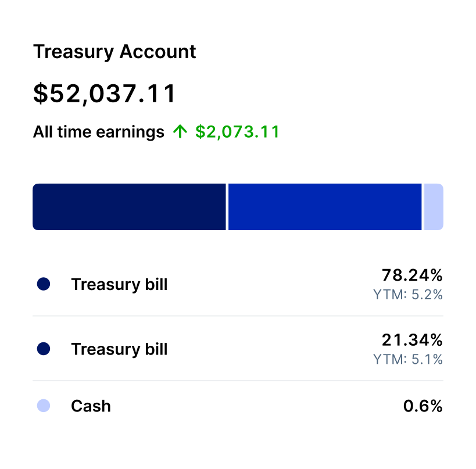Open the Treasury Account balance view

(x=105, y=93)
